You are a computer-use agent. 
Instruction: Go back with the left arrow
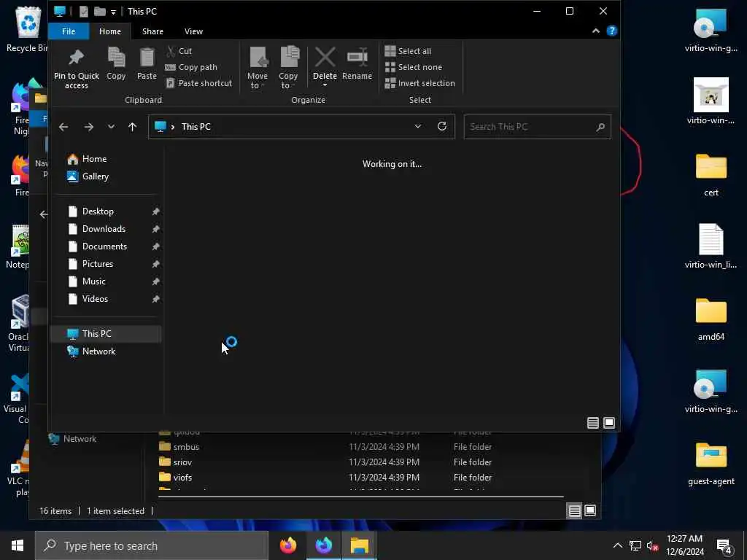coord(63,127)
